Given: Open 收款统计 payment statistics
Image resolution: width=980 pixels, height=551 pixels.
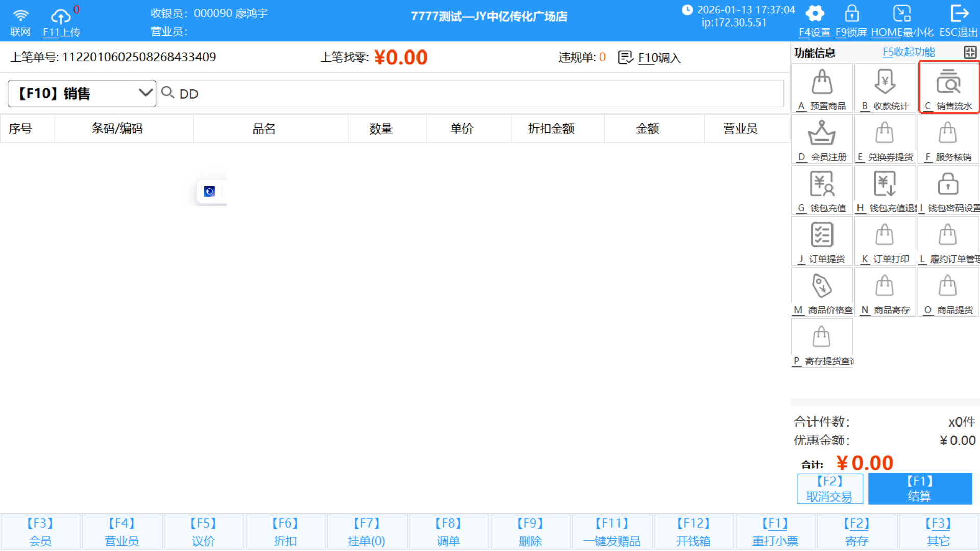Looking at the screenshot, I should point(885,88).
